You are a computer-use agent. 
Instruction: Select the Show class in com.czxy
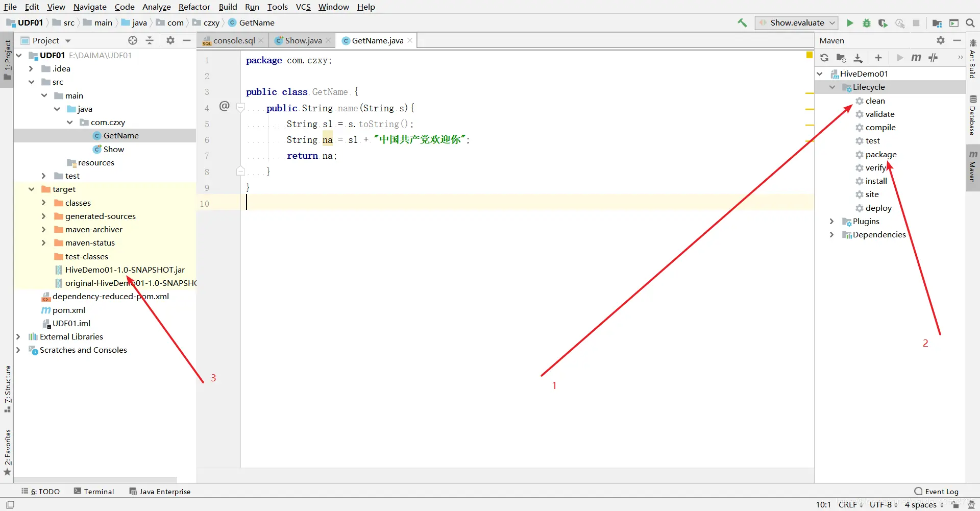coord(113,150)
